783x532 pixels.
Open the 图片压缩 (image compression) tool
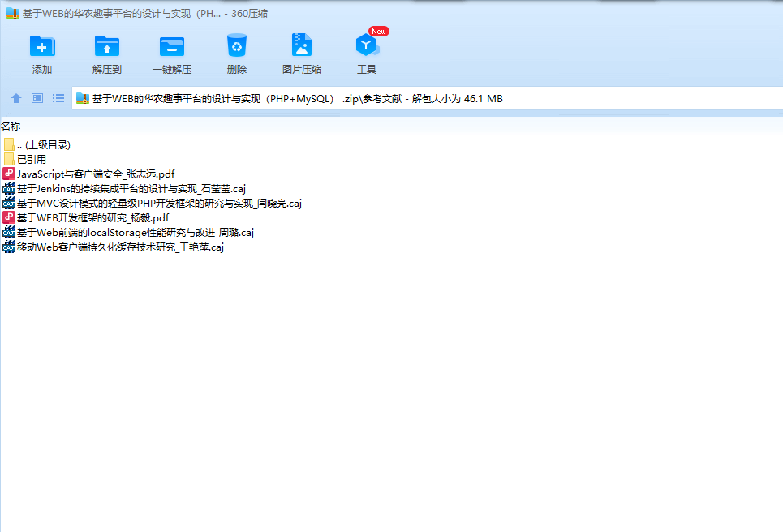[x=302, y=45]
